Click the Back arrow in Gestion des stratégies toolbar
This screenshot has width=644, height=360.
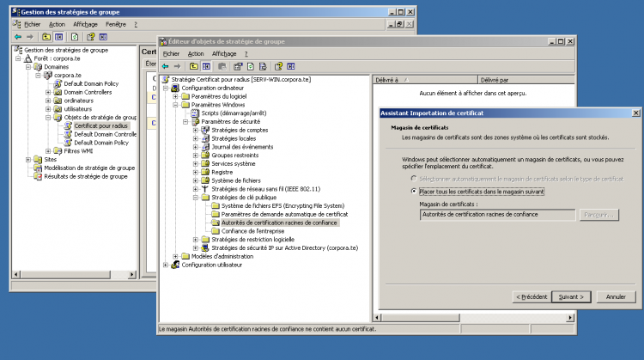coord(18,37)
